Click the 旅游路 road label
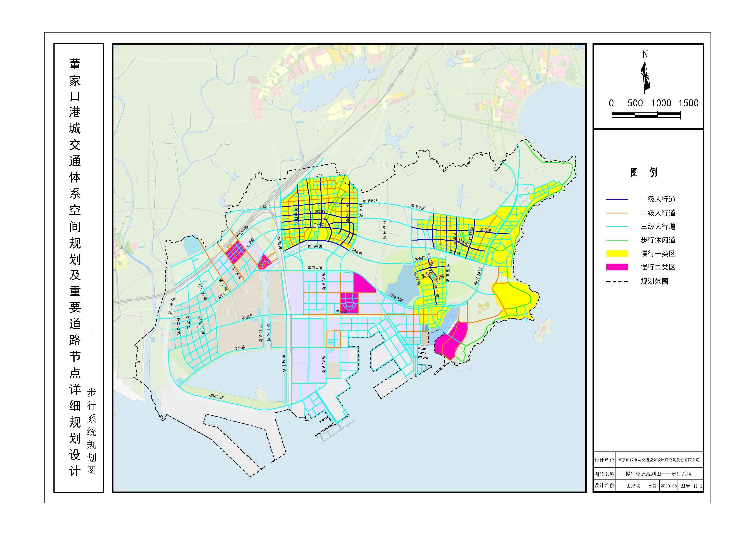Viewport: 756px width, 535px height. [471, 233]
